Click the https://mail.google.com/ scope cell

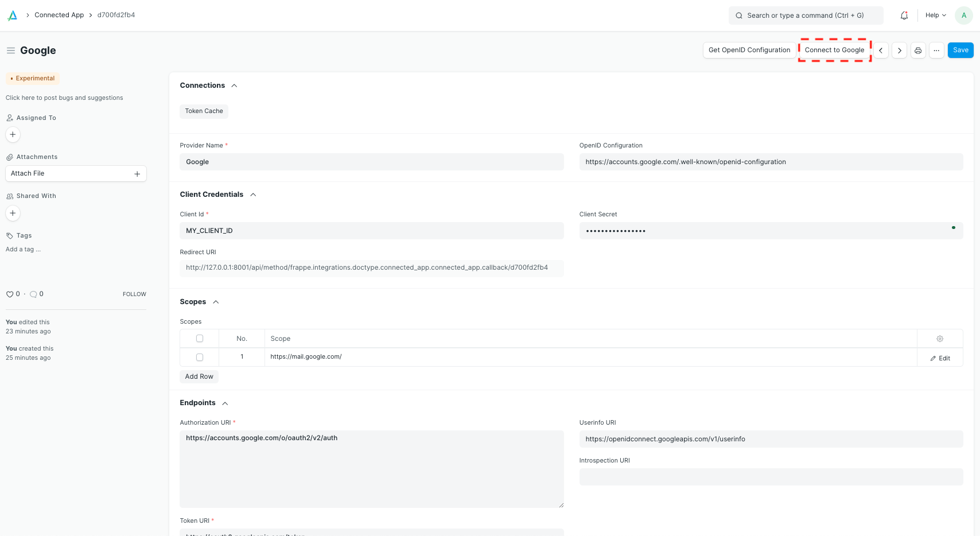click(590, 357)
